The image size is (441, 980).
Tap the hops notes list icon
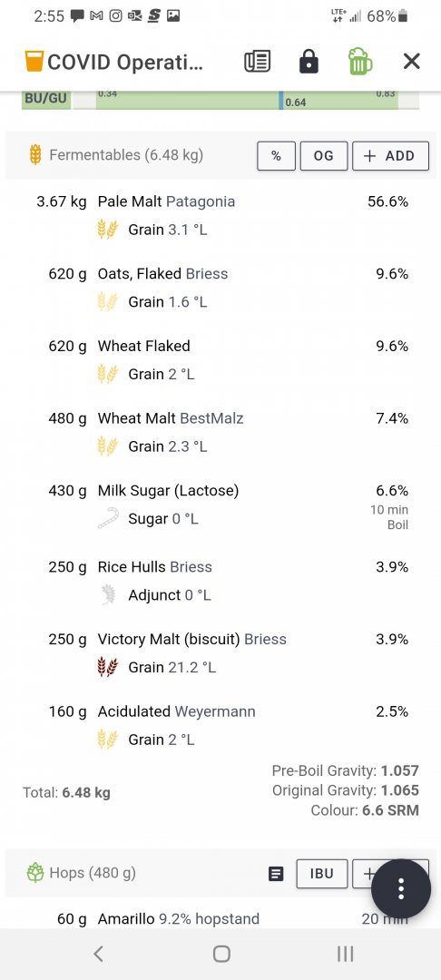(x=276, y=874)
